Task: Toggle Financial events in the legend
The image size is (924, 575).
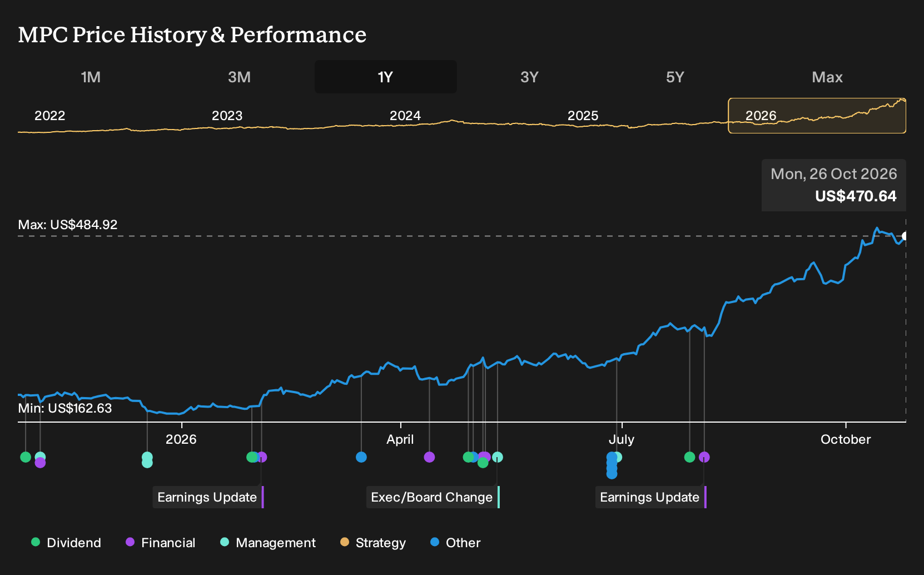Action: (x=161, y=543)
